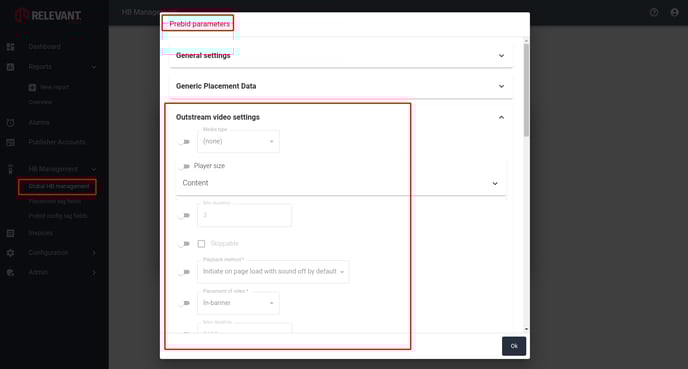Click the Ok button

point(514,346)
